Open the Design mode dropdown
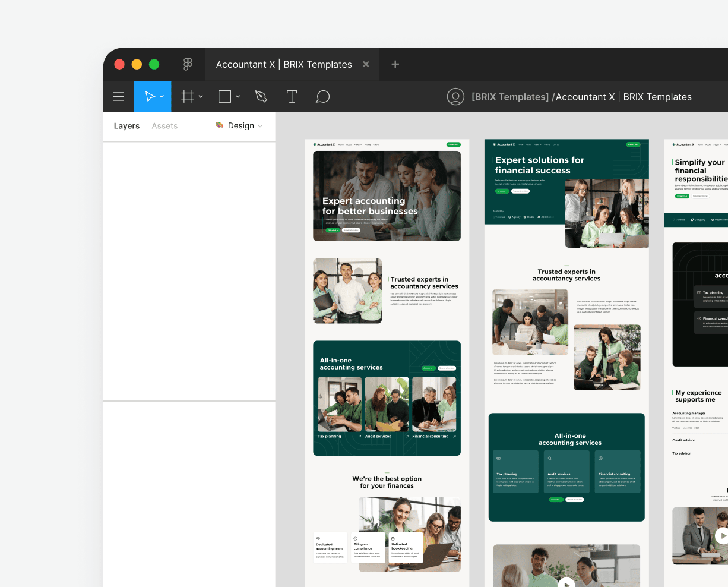The image size is (728, 587). point(240,125)
